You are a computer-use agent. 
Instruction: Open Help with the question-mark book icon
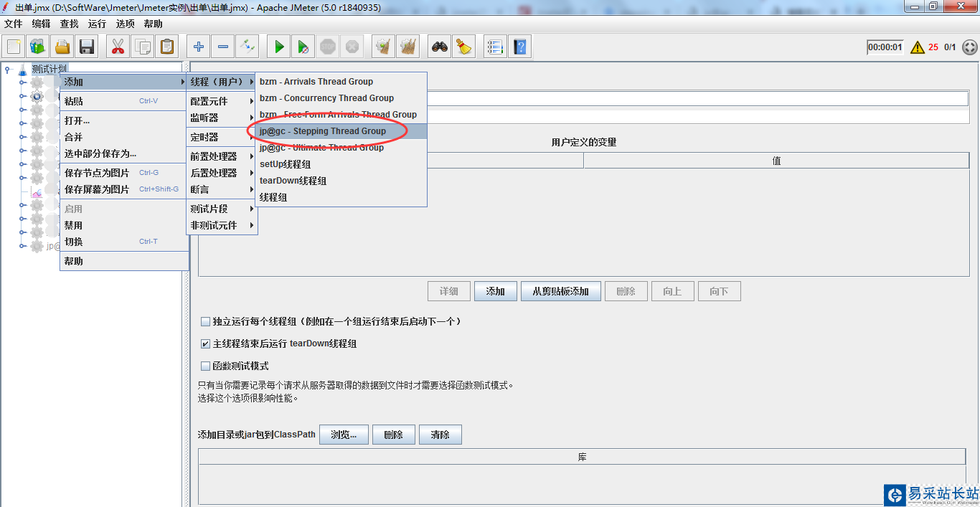point(520,47)
